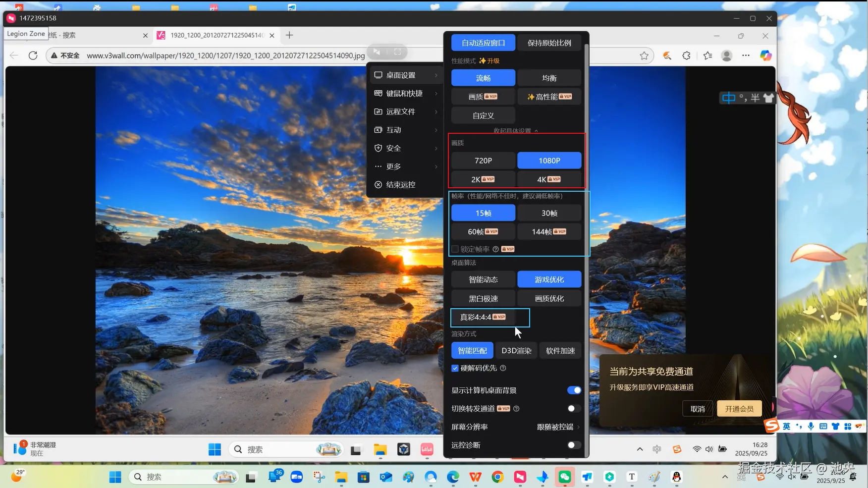The width and height of the screenshot is (868, 488).
Task: Open the Copilot icon in Edge toolbar
Action: (x=766, y=55)
